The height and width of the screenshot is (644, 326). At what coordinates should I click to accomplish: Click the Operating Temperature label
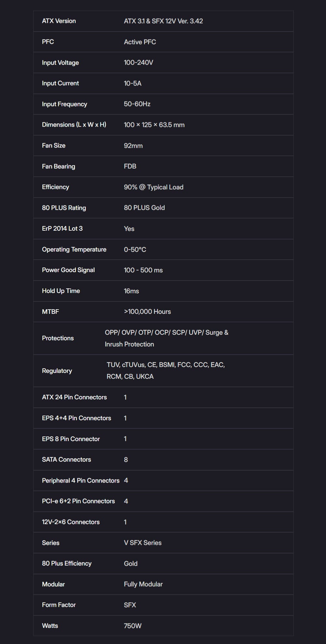coord(74,249)
